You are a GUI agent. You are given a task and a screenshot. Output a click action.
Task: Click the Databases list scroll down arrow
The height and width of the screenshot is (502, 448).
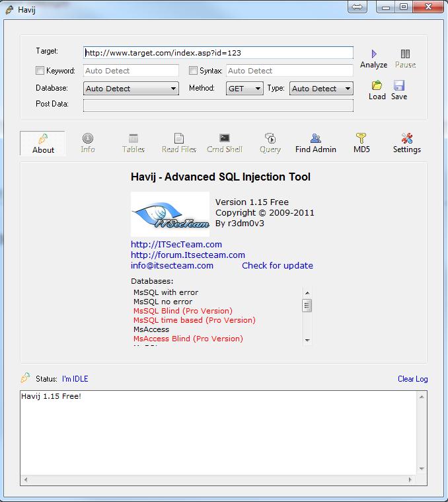click(x=307, y=340)
